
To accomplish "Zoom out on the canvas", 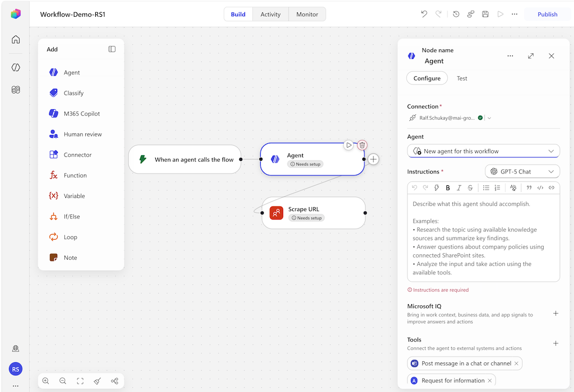I will pyautogui.click(x=63, y=381).
